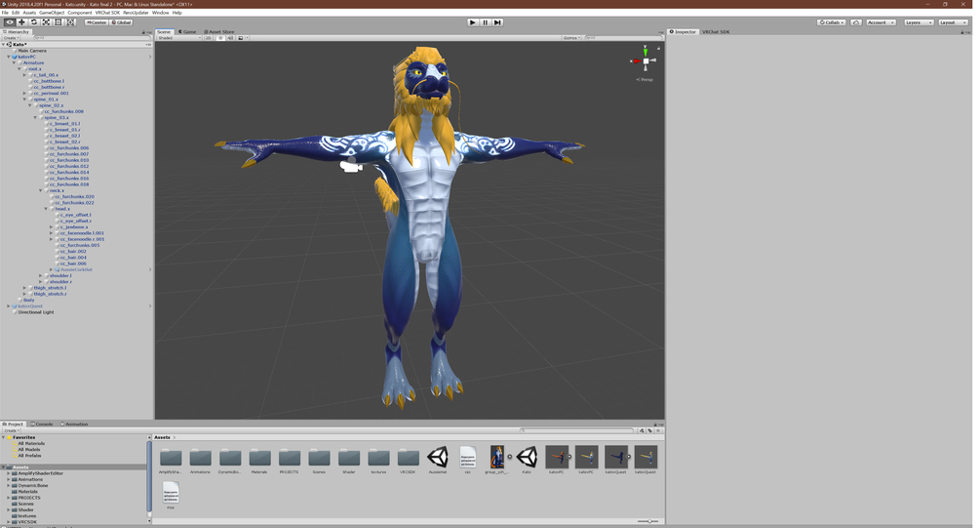Switch to the Game tab
This screenshot has height=528, width=980.
[187, 31]
